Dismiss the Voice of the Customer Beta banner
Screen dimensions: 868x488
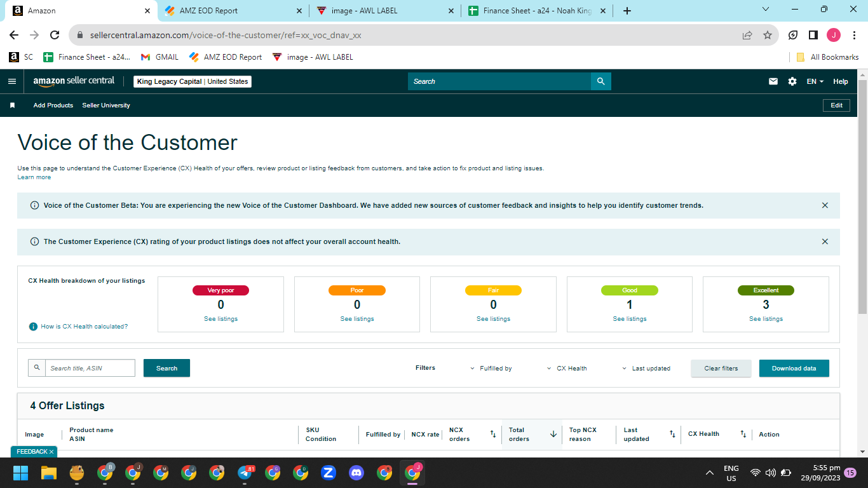tap(825, 205)
